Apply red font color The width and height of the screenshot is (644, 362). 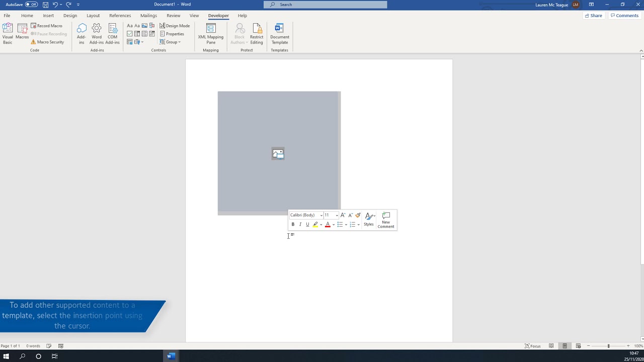[328, 224]
